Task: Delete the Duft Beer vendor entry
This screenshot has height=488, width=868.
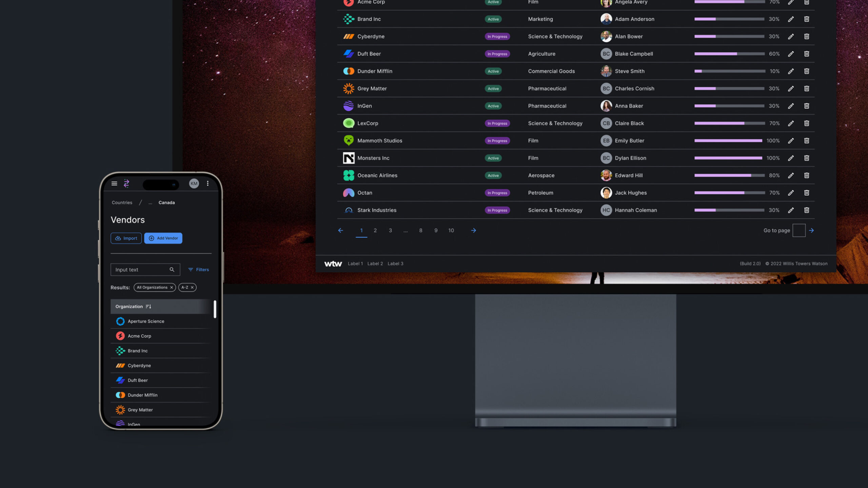Action: (807, 54)
